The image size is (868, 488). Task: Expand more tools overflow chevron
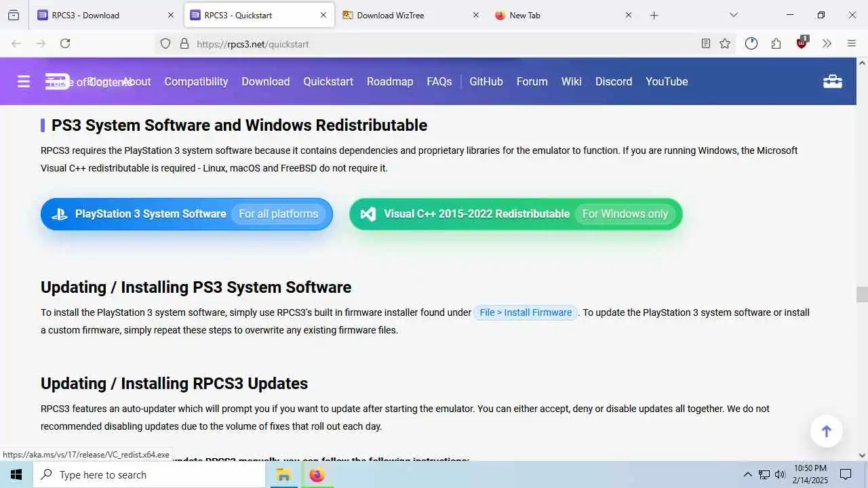point(827,43)
